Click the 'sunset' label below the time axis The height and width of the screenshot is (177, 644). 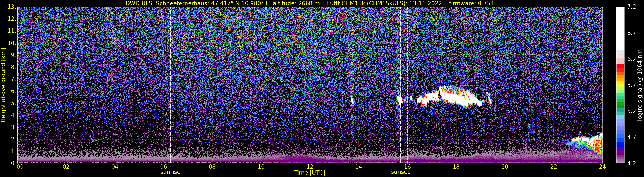[400, 172]
